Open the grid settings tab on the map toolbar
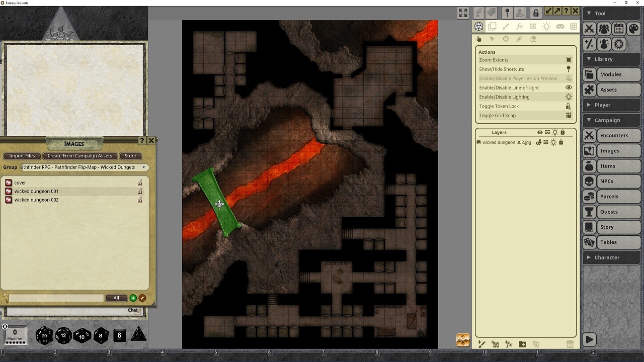The height and width of the screenshot is (362, 644). point(574,27)
